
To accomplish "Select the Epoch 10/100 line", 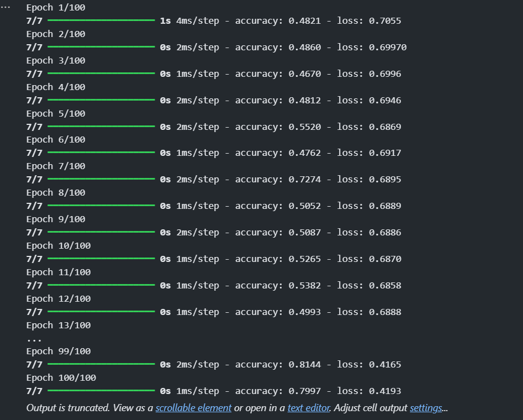I will (59, 246).
